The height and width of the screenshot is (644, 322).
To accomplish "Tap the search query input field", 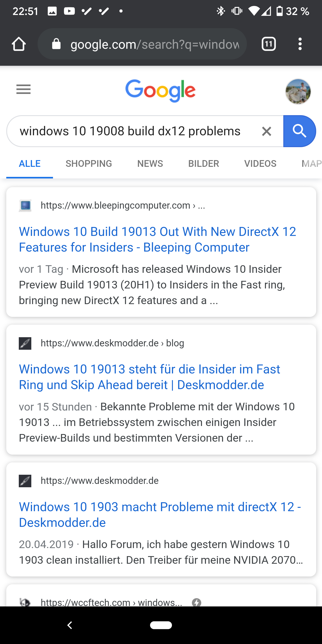I will [x=130, y=131].
